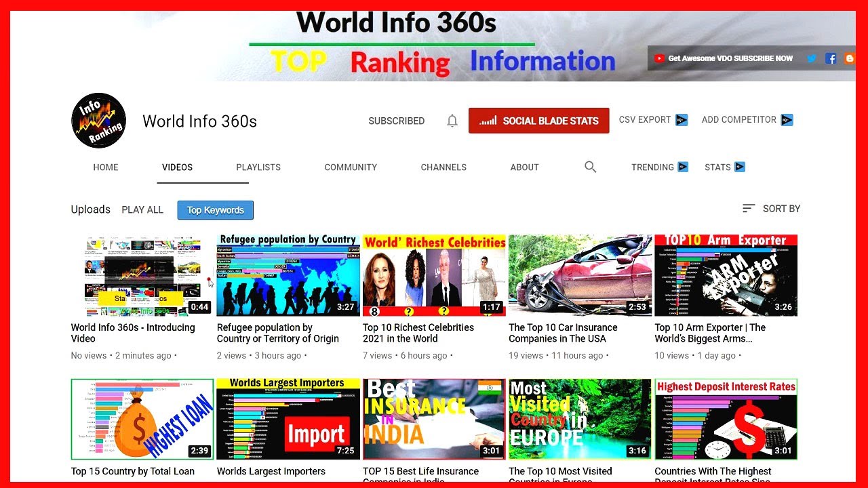This screenshot has width=868, height=488.
Task: Go to the COMMUNITY tab
Action: (x=351, y=167)
